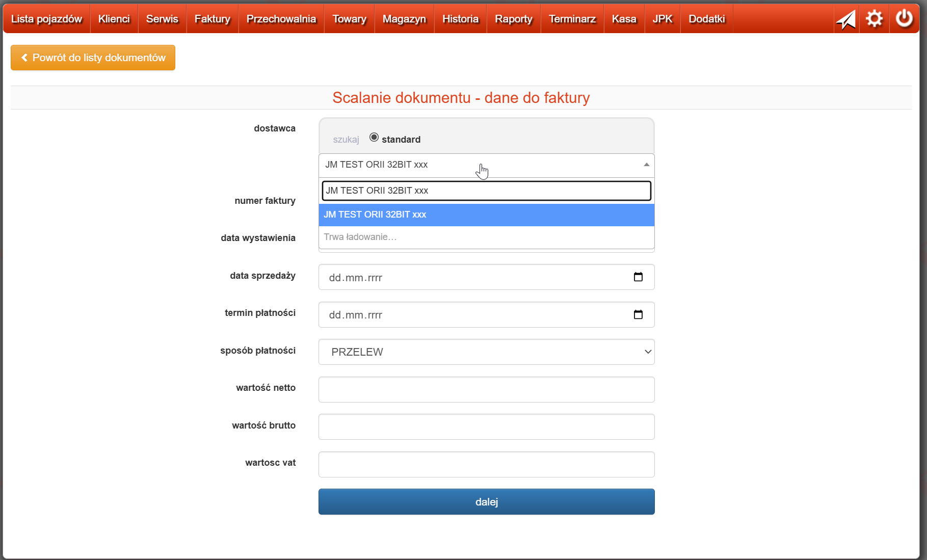Viewport: 927px width, 560px height.
Task: Click into the wartosc vat field
Action: [486, 464]
